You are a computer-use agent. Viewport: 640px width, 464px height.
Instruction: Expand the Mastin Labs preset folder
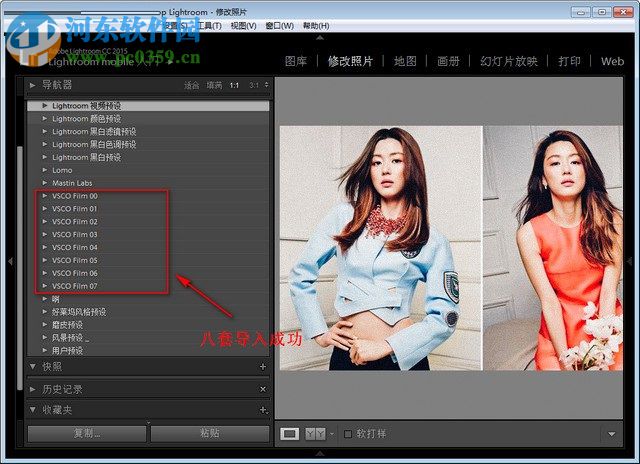[45, 183]
